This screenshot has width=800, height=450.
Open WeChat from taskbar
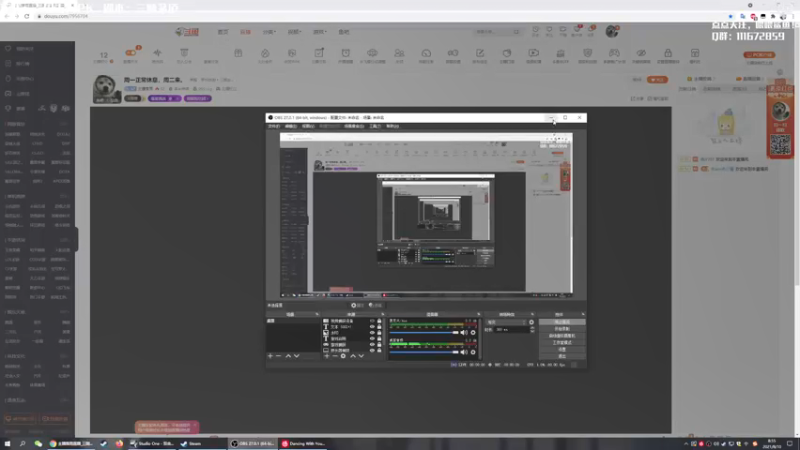(x=38, y=444)
